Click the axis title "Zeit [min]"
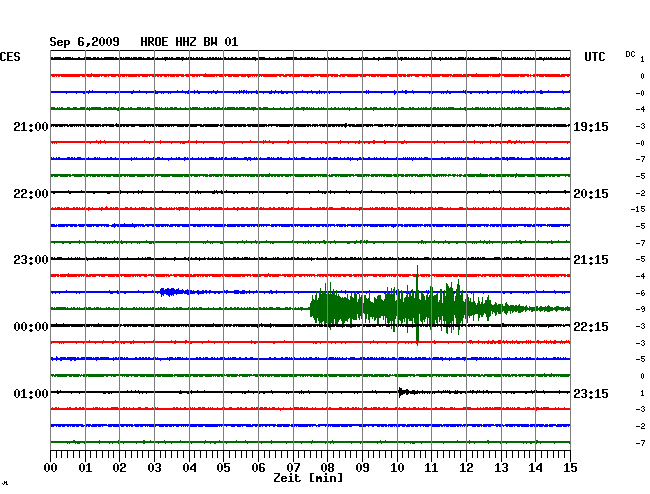Viewport: 650px width, 494px height. coord(308,478)
